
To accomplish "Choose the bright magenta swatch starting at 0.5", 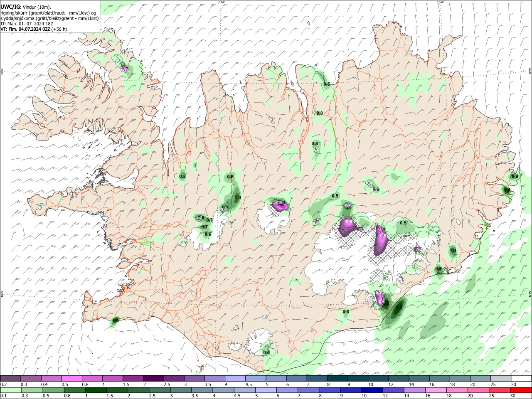I will point(72,378).
